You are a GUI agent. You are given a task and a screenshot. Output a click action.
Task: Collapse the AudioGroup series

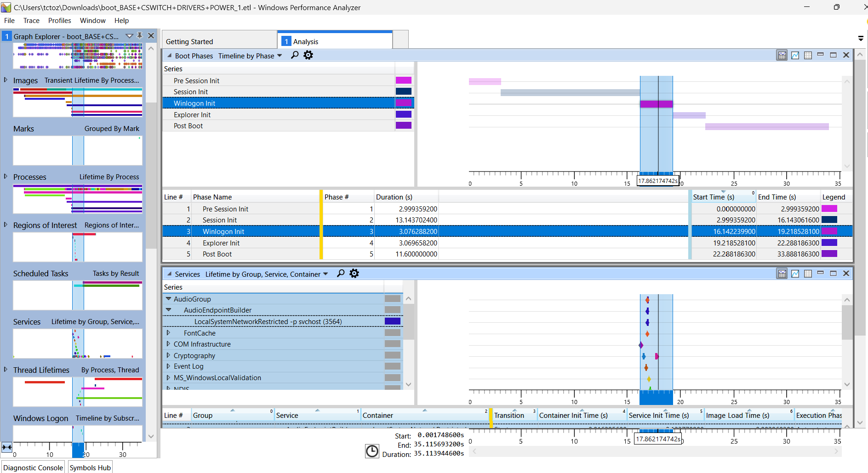(x=168, y=299)
